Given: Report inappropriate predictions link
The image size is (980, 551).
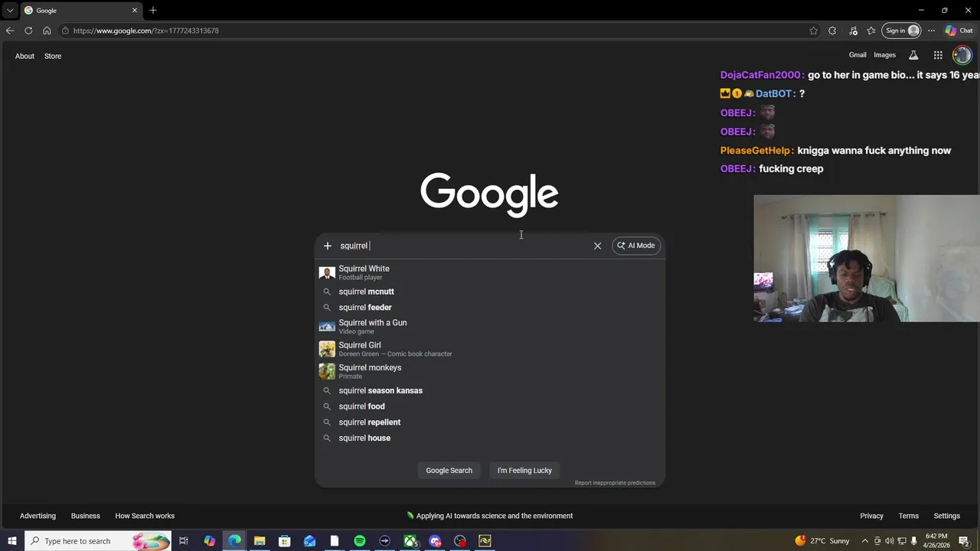Looking at the screenshot, I should click(x=615, y=483).
